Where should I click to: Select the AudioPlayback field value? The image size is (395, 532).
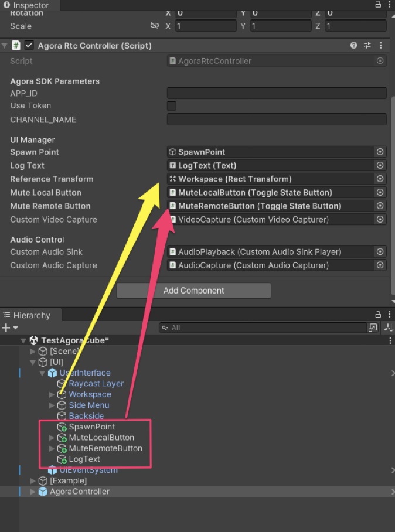[271, 252]
